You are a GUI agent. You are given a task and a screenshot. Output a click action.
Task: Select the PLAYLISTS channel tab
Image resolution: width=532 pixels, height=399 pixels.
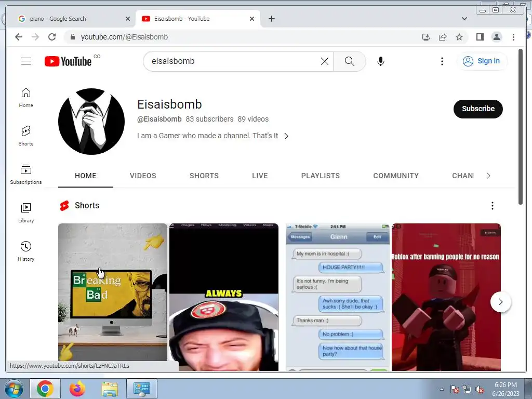(320, 176)
